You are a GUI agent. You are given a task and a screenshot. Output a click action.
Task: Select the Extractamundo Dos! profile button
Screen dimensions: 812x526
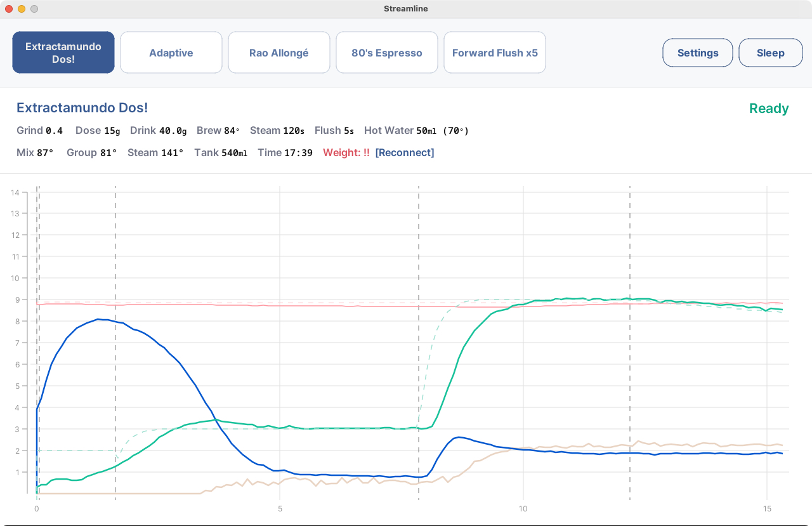coord(63,53)
